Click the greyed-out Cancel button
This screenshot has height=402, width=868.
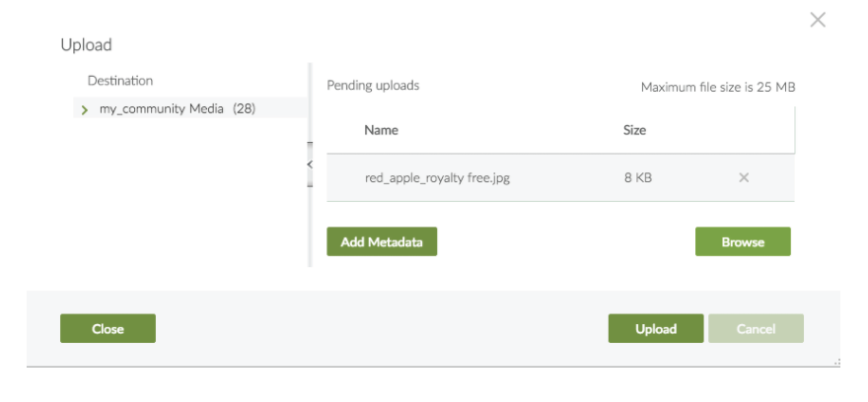click(756, 329)
